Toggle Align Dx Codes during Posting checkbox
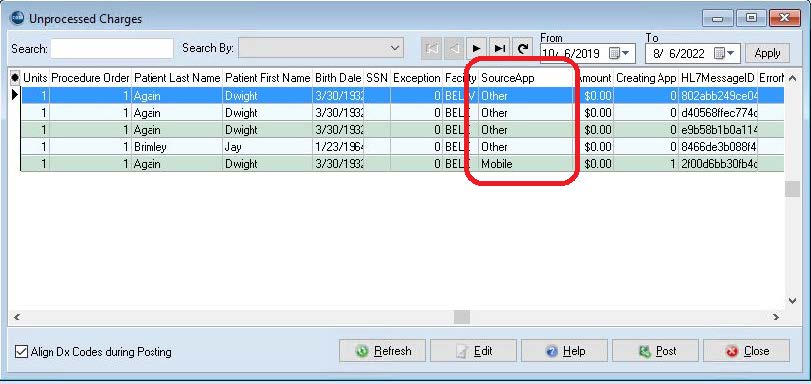The image size is (811, 384). click(x=21, y=352)
